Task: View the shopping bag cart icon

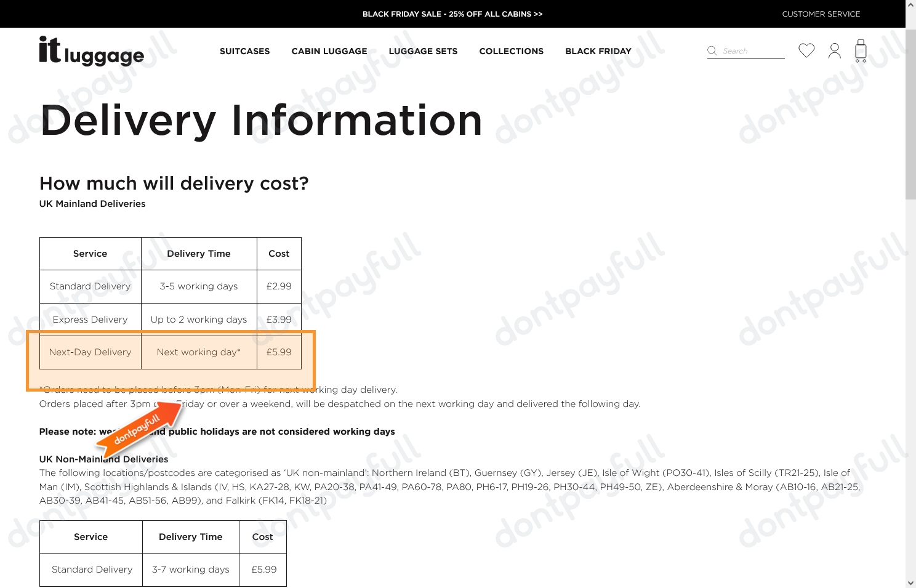Action: (861, 50)
